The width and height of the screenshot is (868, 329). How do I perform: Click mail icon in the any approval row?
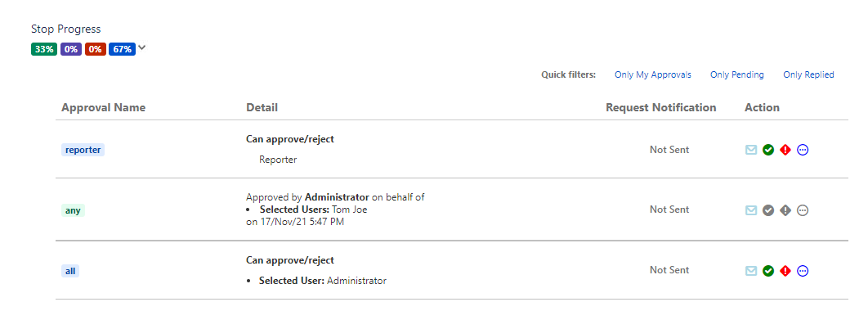tap(751, 210)
